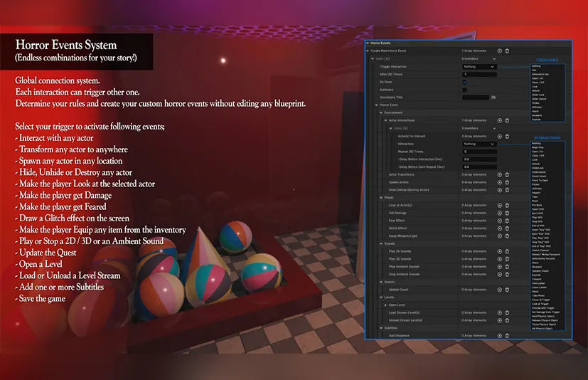Click the Hide/Unhide/Destroy Actors label
This screenshot has width=588, height=380.
(409, 190)
